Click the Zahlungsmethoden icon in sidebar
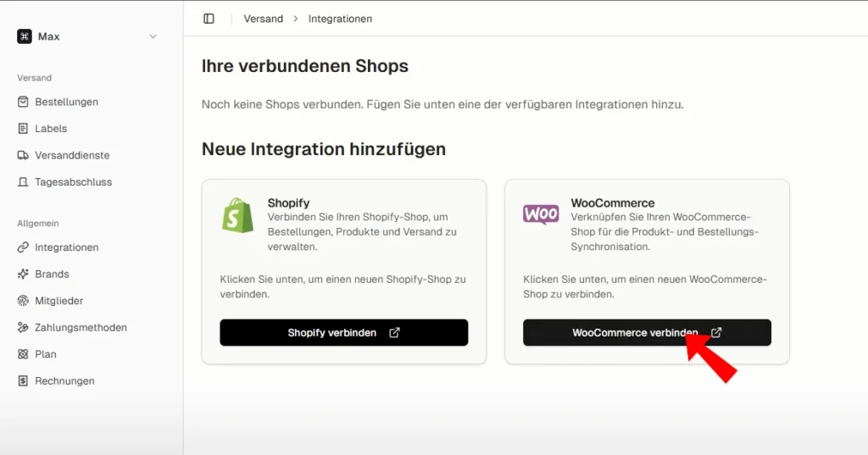 pyautogui.click(x=23, y=328)
